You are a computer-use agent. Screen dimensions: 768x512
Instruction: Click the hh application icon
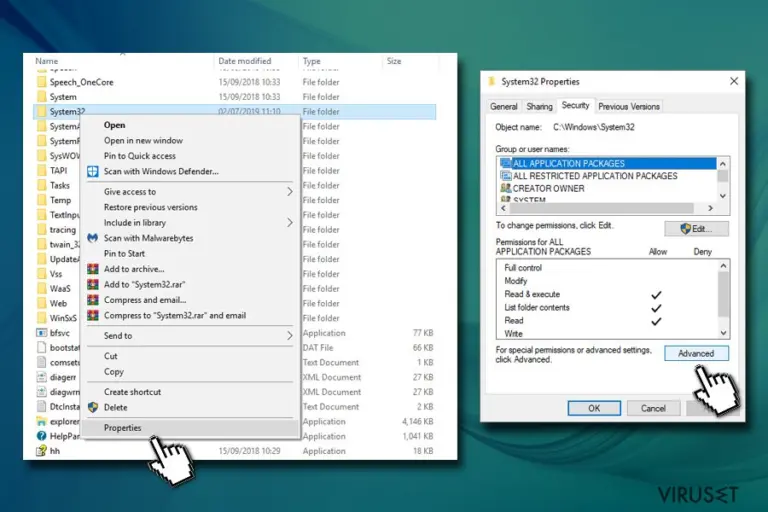point(42,451)
